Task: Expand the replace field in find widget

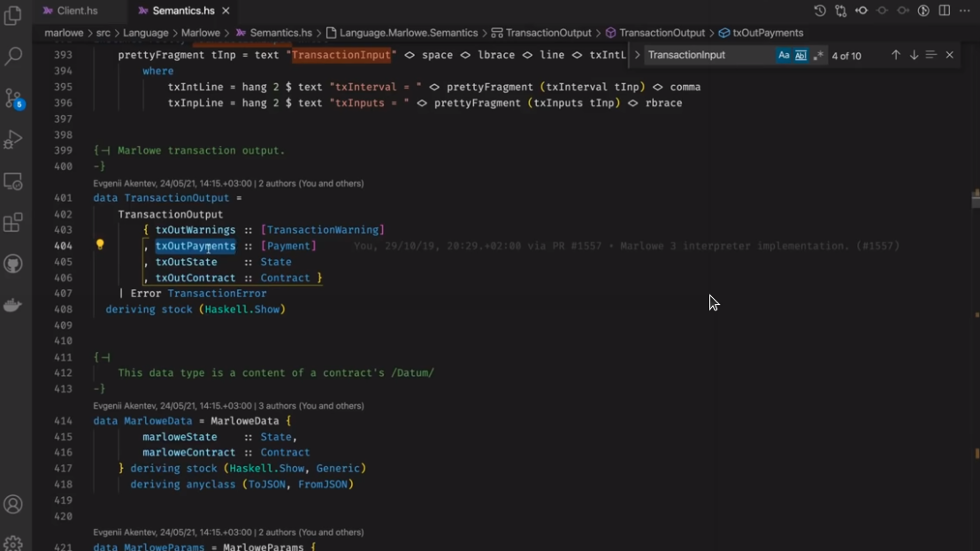Action: (637, 55)
